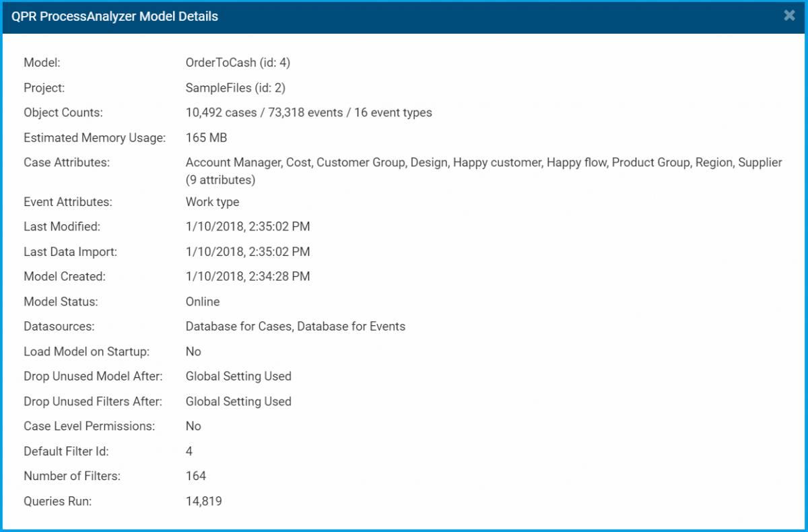Screen dimensions: 808x532
Task: Select the value 'OrderToCash (id: 4)'
Action: tap(238, 63)
